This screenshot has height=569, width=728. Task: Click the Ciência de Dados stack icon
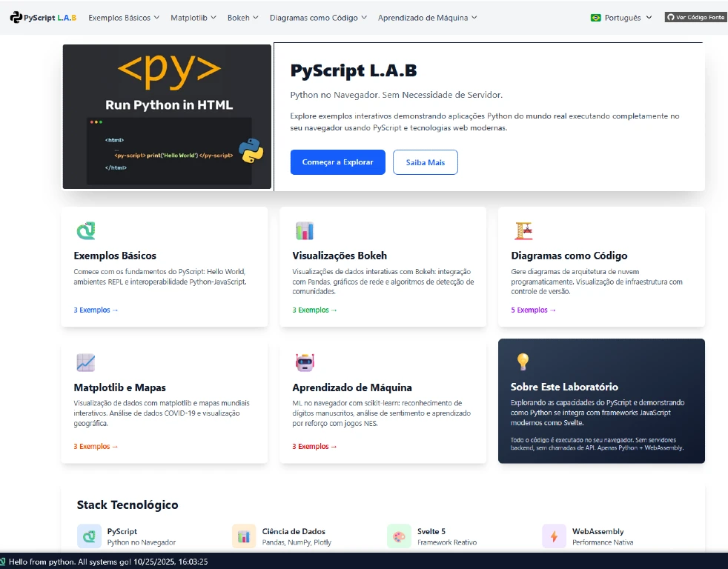tap(244, 536)
